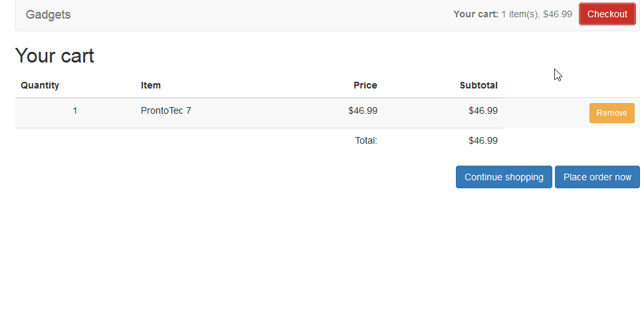The width and height of the screenshot is (644, 322).
Task: Click the $46.99 total amount
Action: coord(483,140)
